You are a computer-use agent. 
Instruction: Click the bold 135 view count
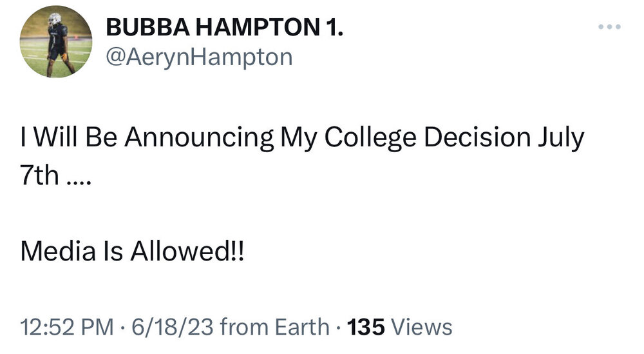point(366,327)
